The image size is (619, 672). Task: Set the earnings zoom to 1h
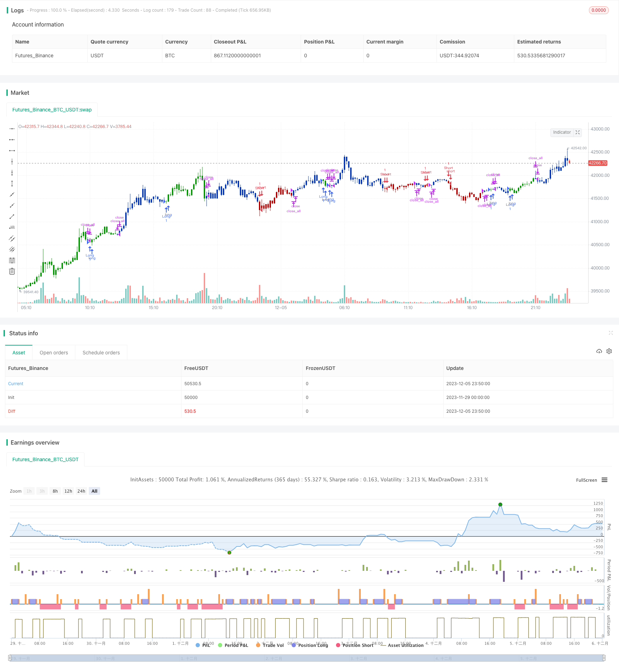coord(29,491)
